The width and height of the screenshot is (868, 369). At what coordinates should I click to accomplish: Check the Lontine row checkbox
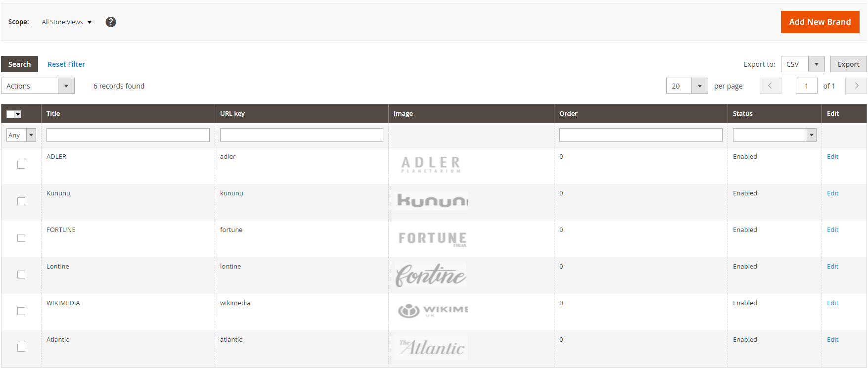pos(21,275)
